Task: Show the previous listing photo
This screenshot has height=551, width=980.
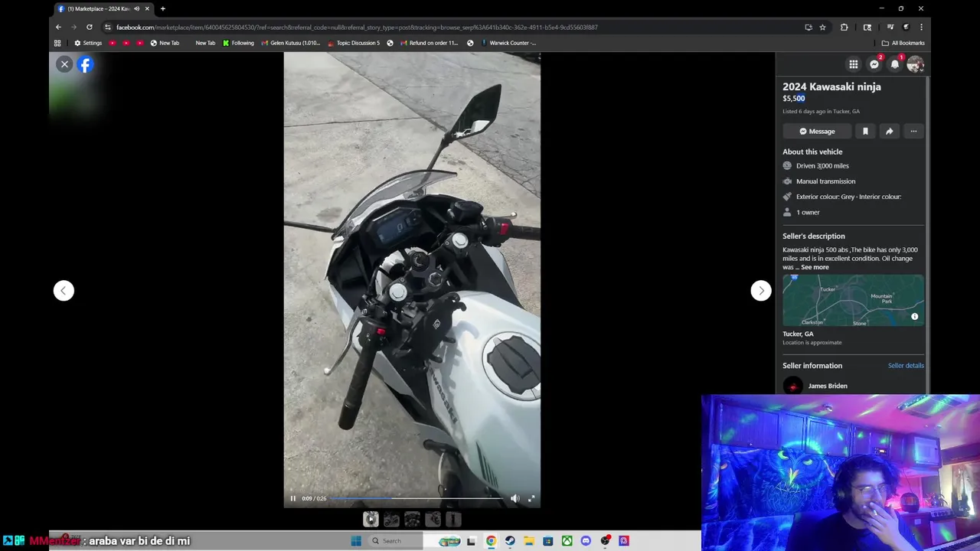Action: click(x=64, y=290)
